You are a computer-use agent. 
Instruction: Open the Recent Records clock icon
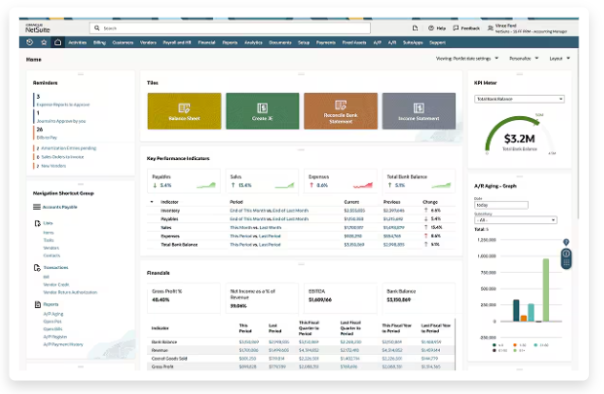(30, 42)
